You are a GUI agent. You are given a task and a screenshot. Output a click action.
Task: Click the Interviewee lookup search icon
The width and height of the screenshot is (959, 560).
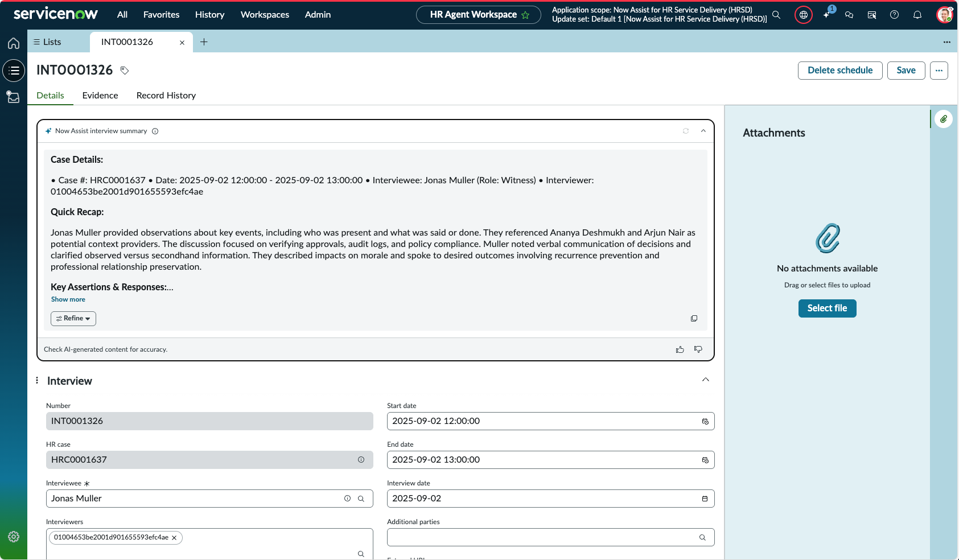click(361, 499)
